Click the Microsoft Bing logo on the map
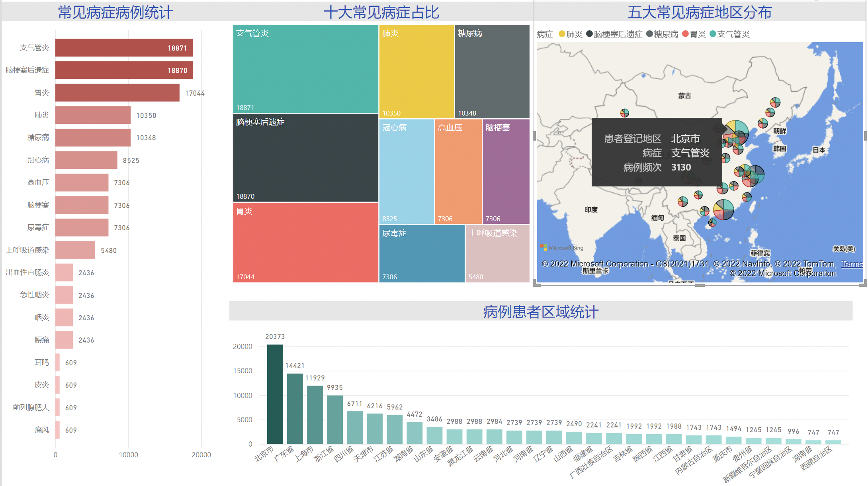868x486 pixels. (562, 248)
